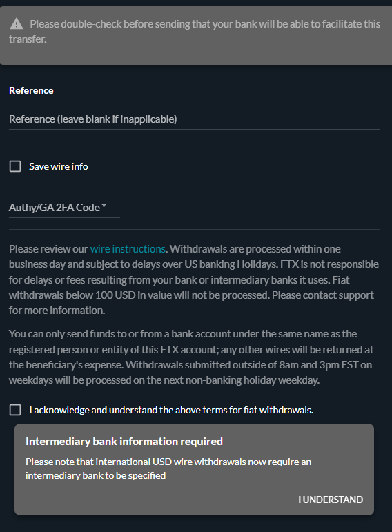The image size is (392, 532).
Task: Tick the Save wire info checkbox
Action: click(x=15, y=166)
